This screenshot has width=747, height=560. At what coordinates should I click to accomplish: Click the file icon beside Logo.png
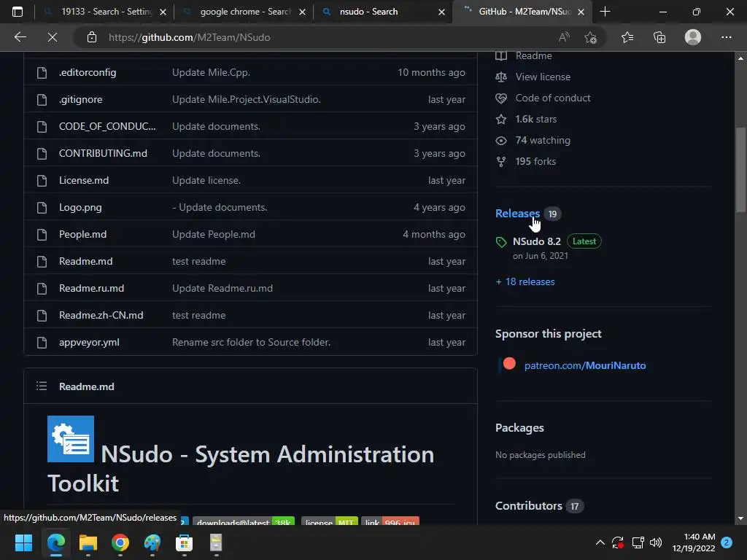click(42, 208)
